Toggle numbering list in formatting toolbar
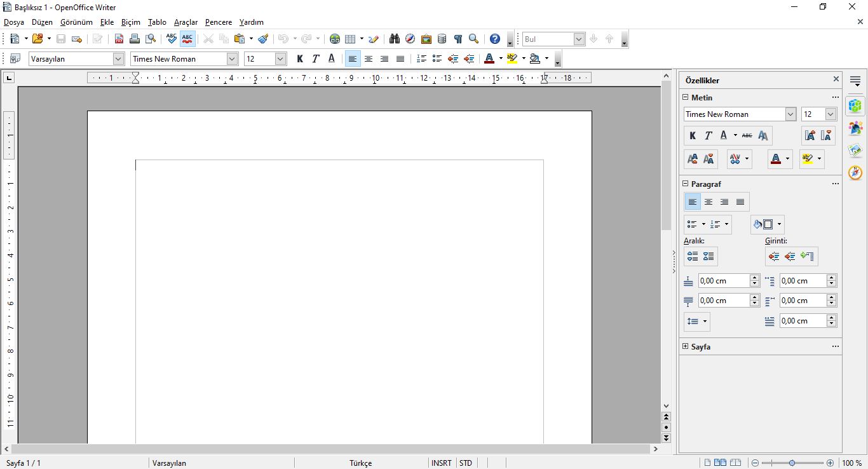The image size is (868, 469). (421, 58)
